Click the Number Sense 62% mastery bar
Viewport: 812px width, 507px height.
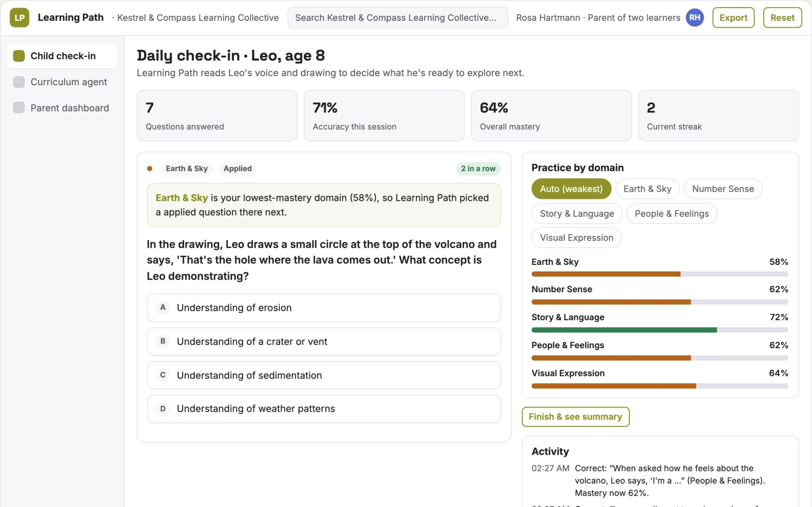point(660,302)
